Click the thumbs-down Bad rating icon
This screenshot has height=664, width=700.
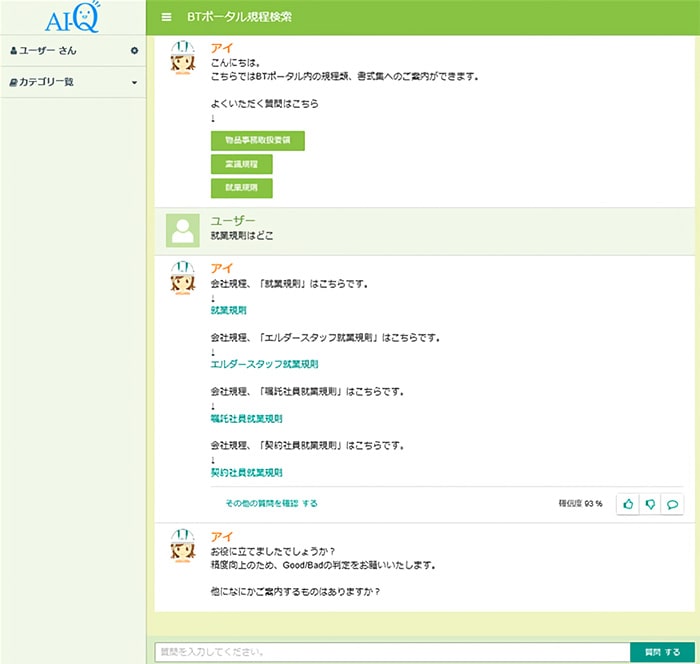[650, 503]
